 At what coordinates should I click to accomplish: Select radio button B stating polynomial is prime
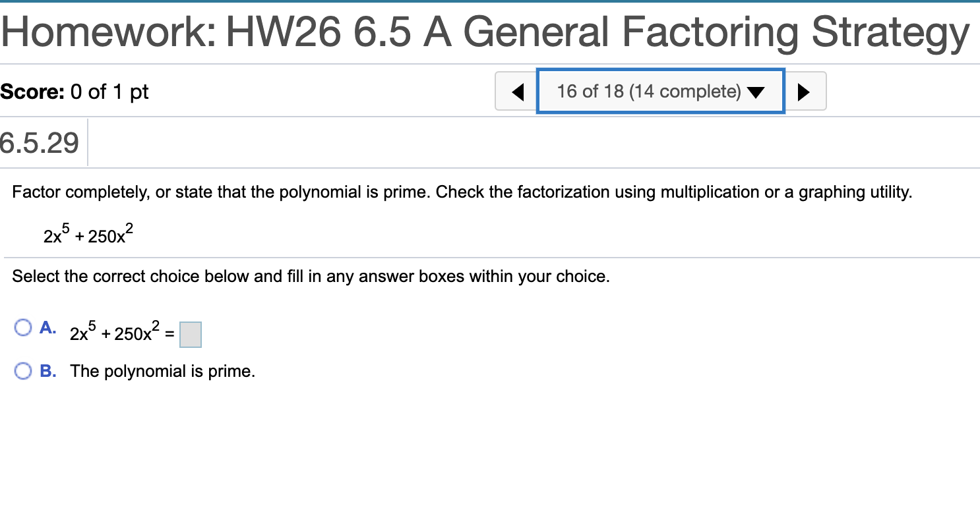[x=22, y=370]
